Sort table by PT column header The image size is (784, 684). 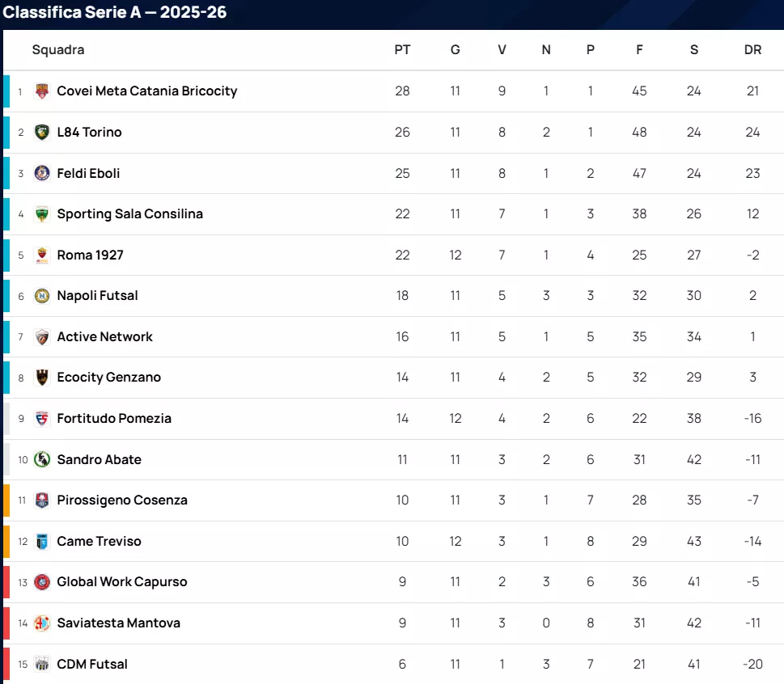[402, 50]
